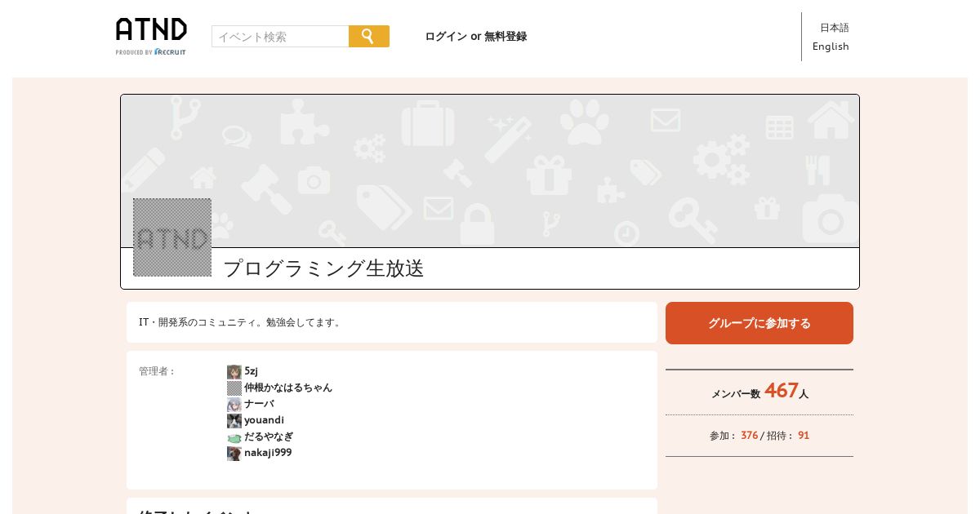Click the magnifier search button
Screen dimensions: 980x514
point(369,36)
